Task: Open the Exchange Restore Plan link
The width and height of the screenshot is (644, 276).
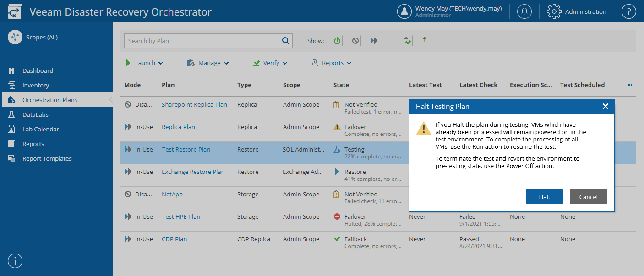Action: tap(193, 172)
